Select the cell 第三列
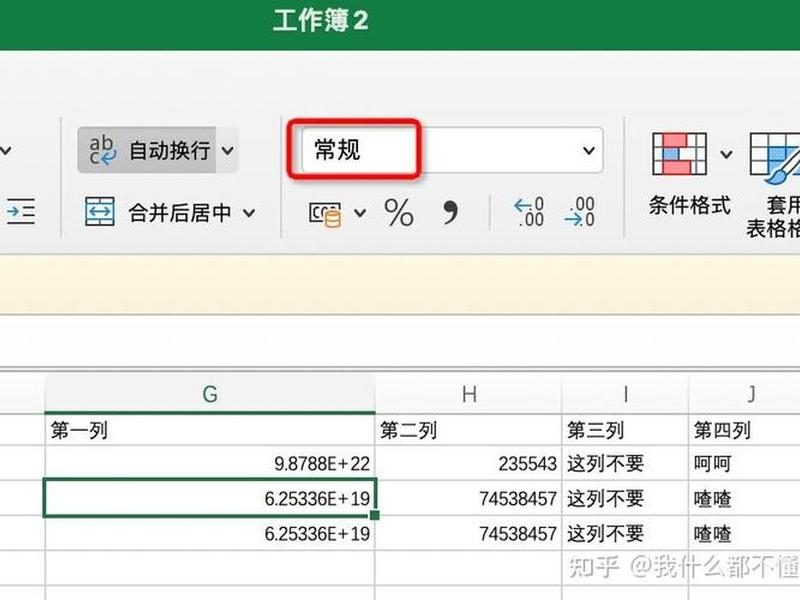 click(625, 430)
